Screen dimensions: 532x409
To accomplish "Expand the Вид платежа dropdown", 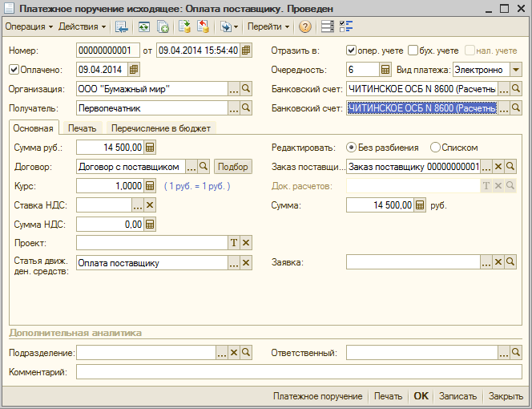I will click(x=516, y=70).
